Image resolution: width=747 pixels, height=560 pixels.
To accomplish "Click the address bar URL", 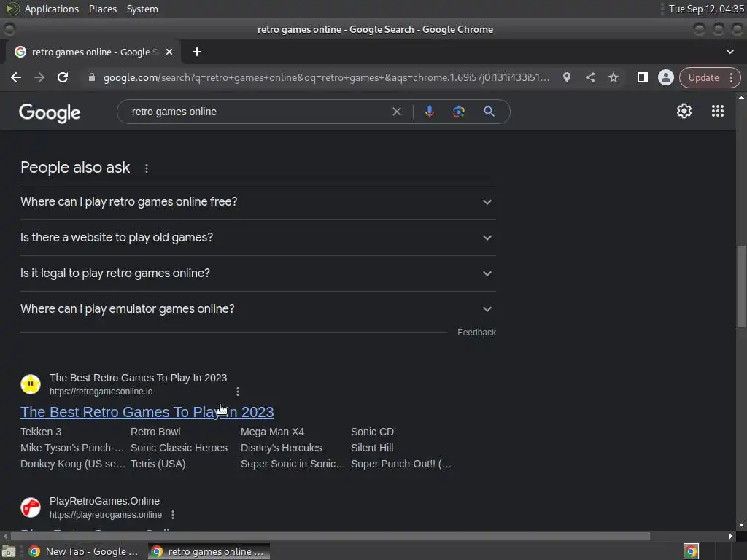I will pyautogui.click(x=326, y=77).
